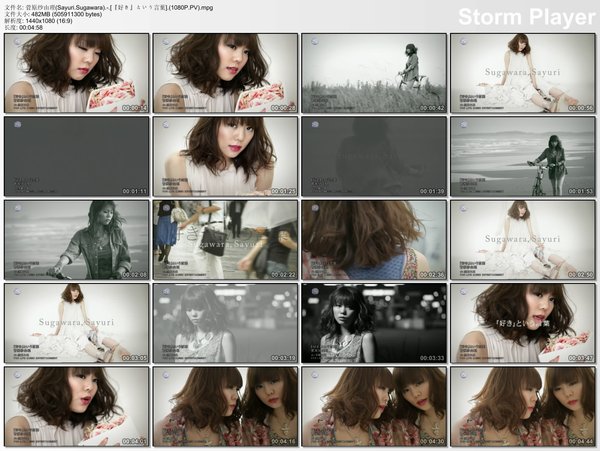The width and height of the screenshot is (600, 451).
Task: Select the monochrome frame at 00:03:19
Action: [225, 323]
